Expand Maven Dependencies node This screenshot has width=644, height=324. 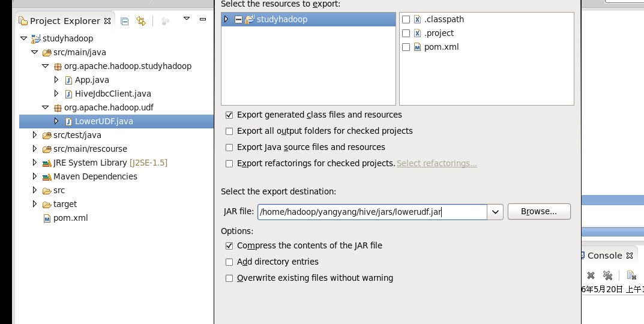point(35,176)
